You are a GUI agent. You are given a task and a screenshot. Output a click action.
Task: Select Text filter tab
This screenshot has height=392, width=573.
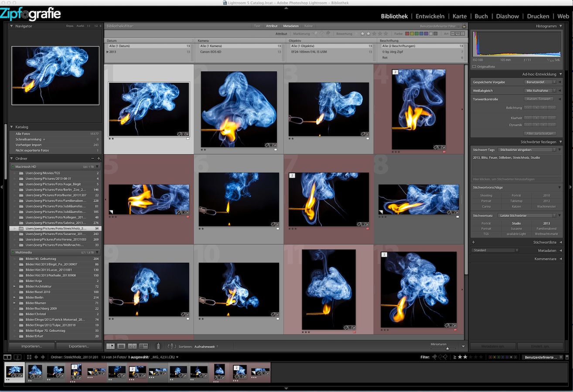(x=257, y=26)
